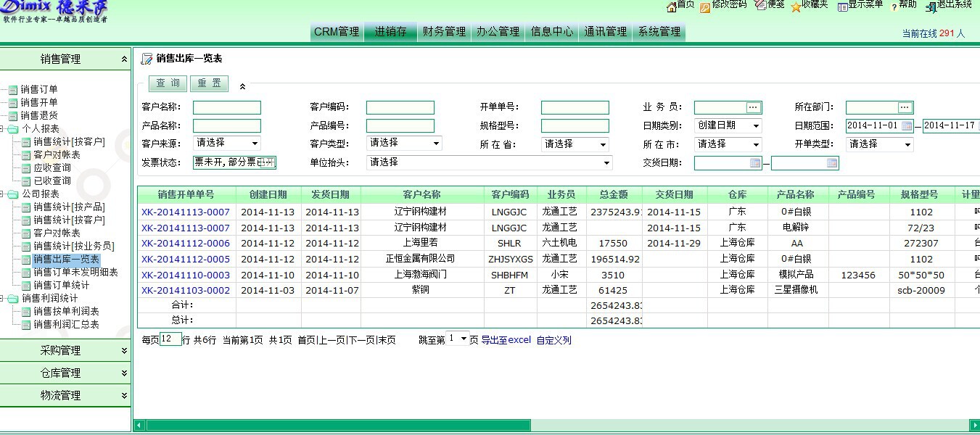Screen dimensions: 980x435
Task: Click the help question mark icon
Action: pos(892,6)
